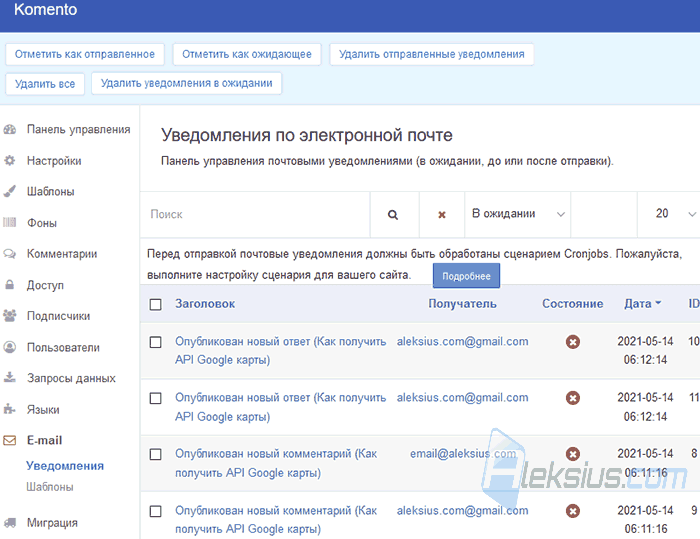Screen dimensions: 700x539
Task: Check the box for notification row ID 11
Action: (x=155, y=398)
